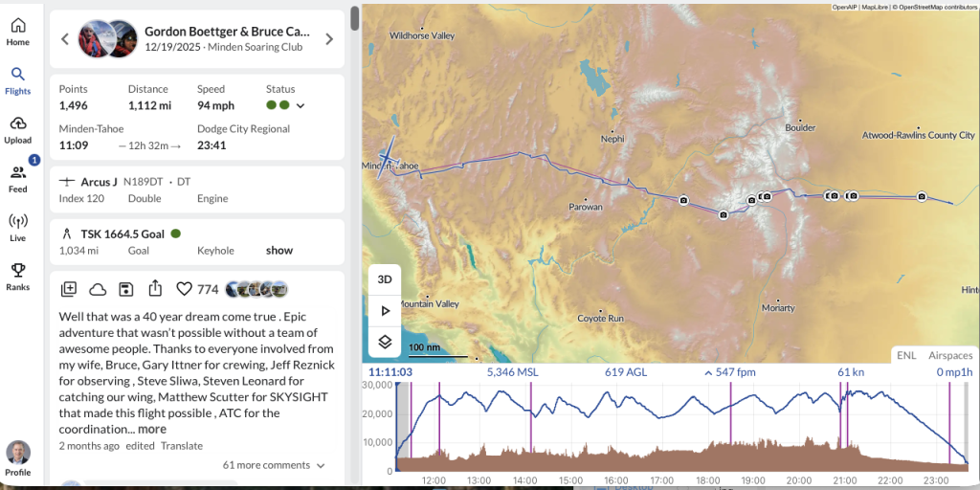Screen dimensions: 980x490
Task: Expand the Status dropdown chevron
Action: tap(301, 105)
